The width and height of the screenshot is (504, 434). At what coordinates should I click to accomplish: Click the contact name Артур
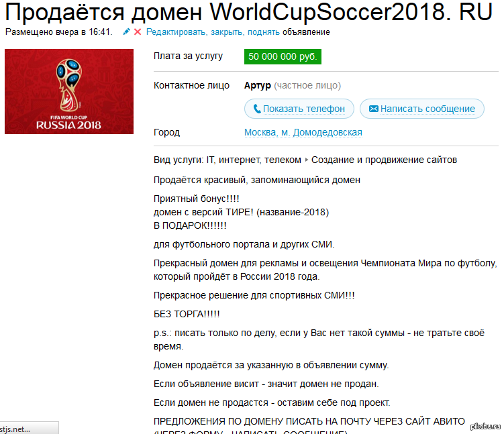(258, 85)
